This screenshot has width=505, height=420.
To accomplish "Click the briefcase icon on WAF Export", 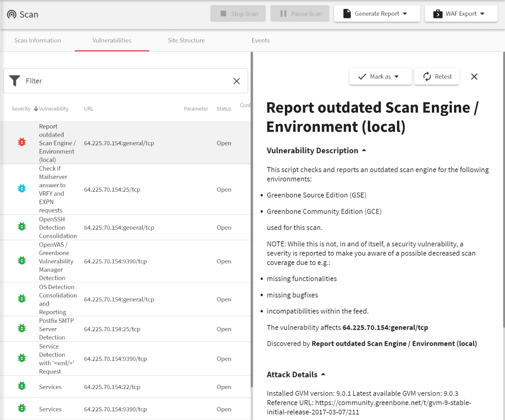I will [x=438, y=13].
